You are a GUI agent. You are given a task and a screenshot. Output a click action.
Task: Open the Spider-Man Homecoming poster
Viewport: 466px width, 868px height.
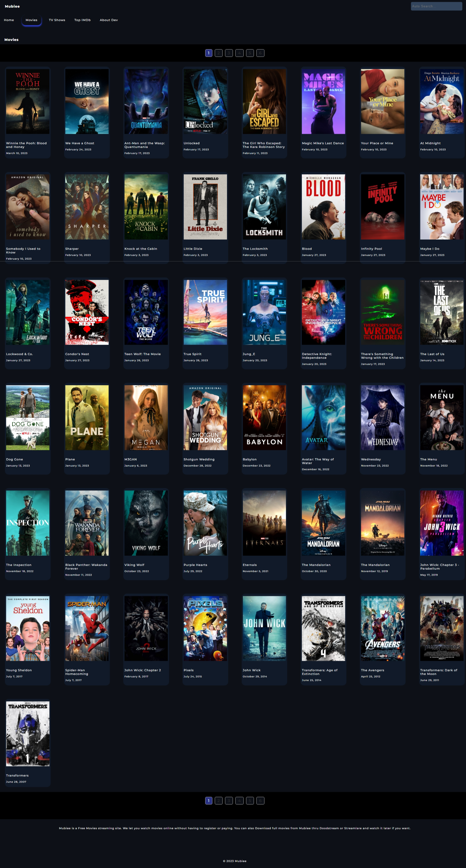click(87, 628)
